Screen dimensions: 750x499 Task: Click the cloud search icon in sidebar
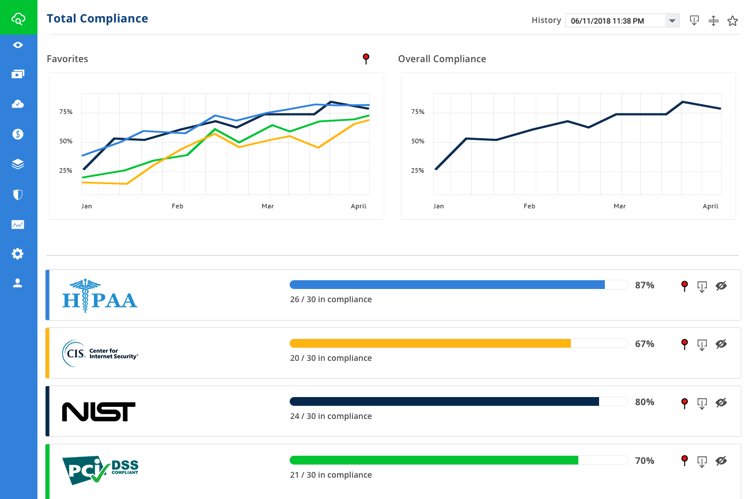[18, 17]
